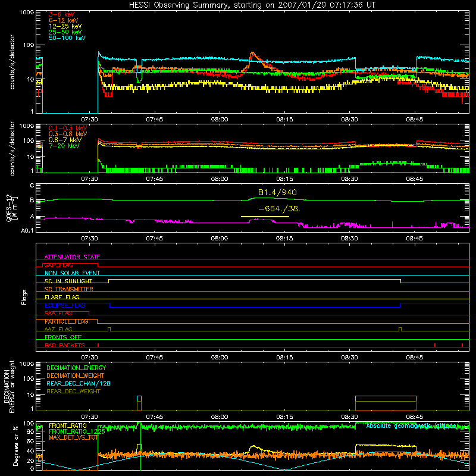Click the 'Flags' y-axis label
Screen dimensions: 476x476
24,297
